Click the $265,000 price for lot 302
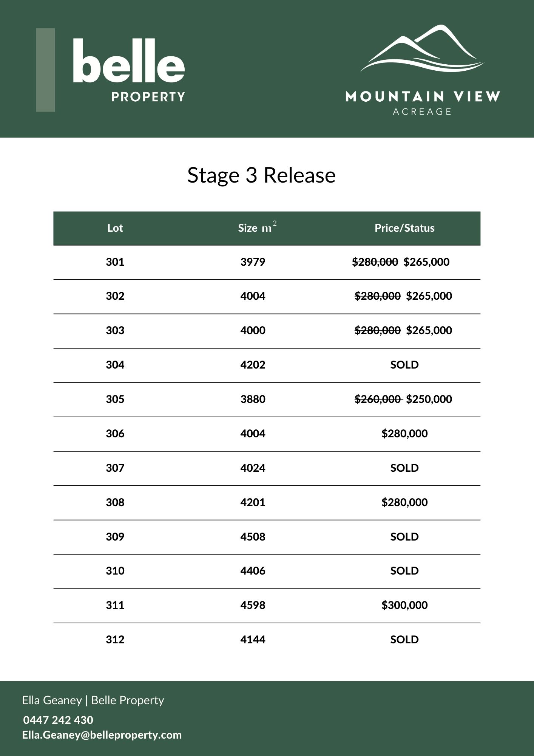This screenshot has width=534, height=756. pos(429,296)
